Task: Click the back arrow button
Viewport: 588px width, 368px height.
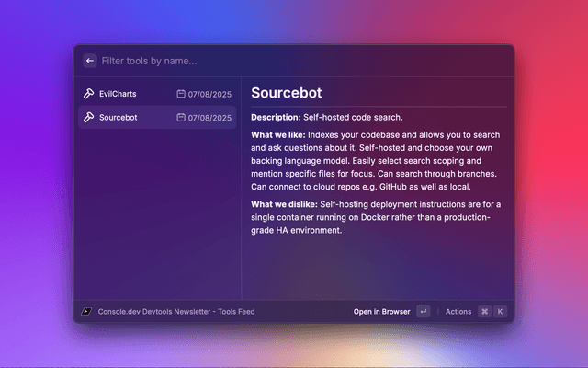Action: coord(90,61)
